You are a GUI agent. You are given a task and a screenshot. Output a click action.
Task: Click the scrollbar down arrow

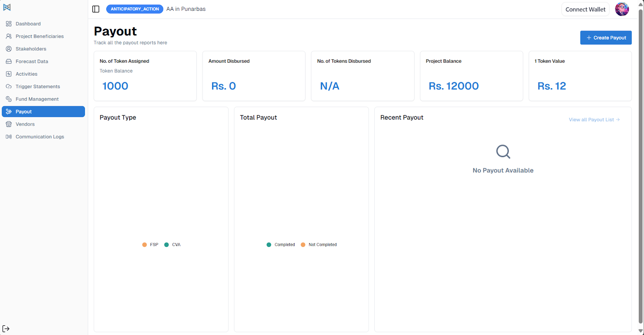641,331
